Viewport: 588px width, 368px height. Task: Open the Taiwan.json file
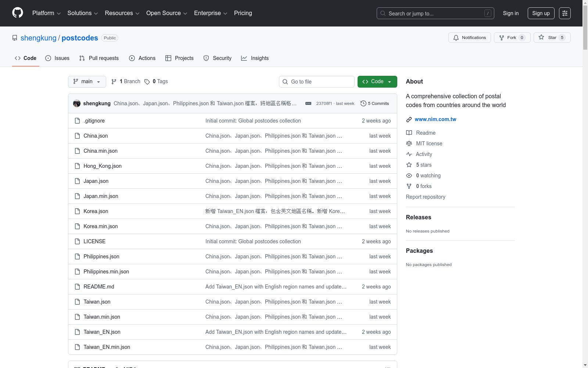coord(97,302)
